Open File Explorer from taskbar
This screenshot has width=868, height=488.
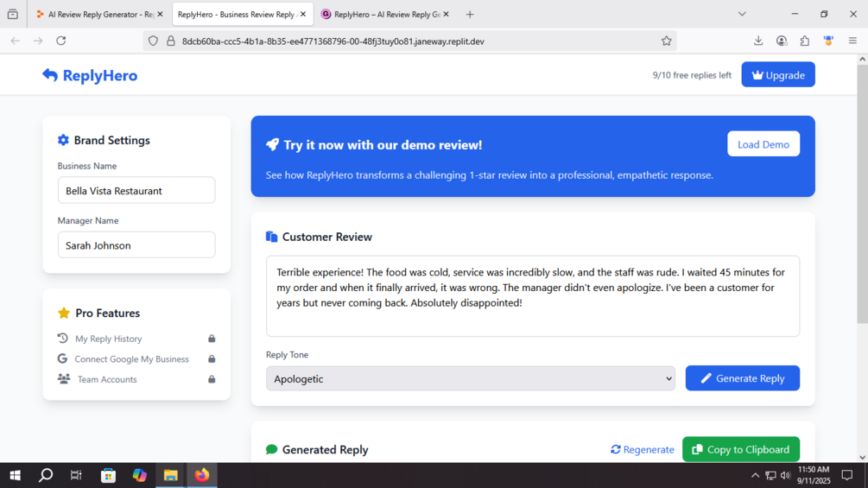(x=170, y=475)
